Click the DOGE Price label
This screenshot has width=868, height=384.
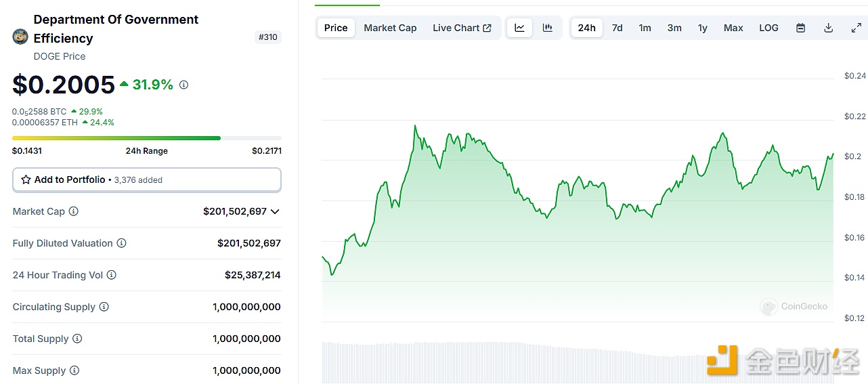tap(60, 56)
